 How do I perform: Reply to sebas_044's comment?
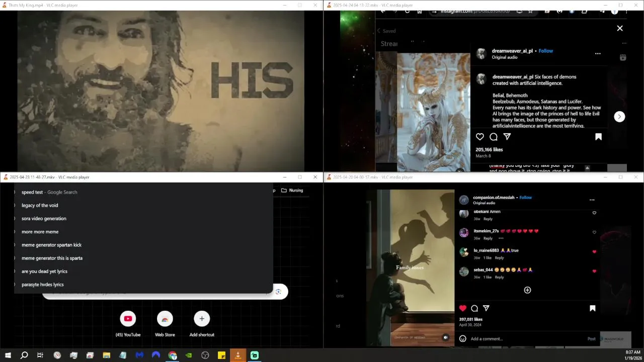(499, 277)
